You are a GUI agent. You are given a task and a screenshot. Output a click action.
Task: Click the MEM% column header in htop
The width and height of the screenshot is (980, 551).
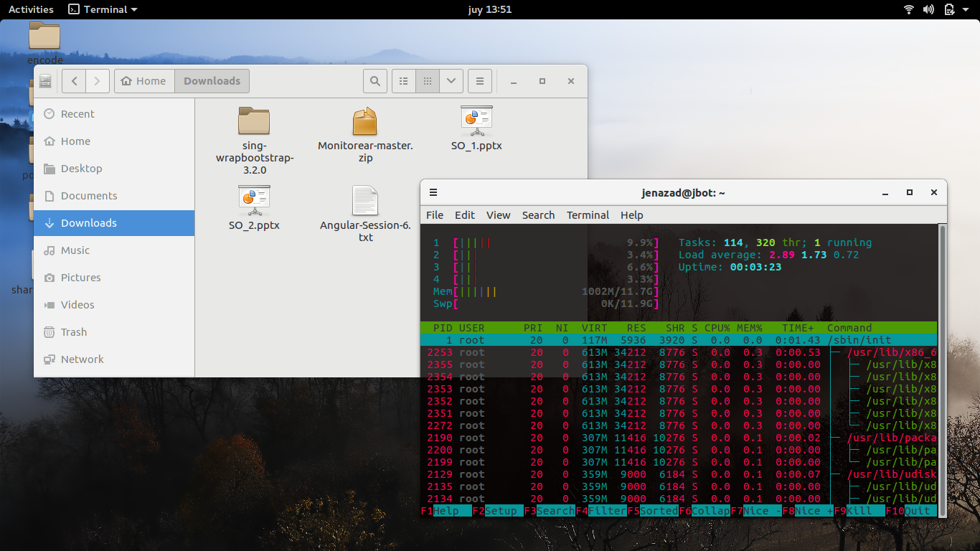tap(750, 328)
